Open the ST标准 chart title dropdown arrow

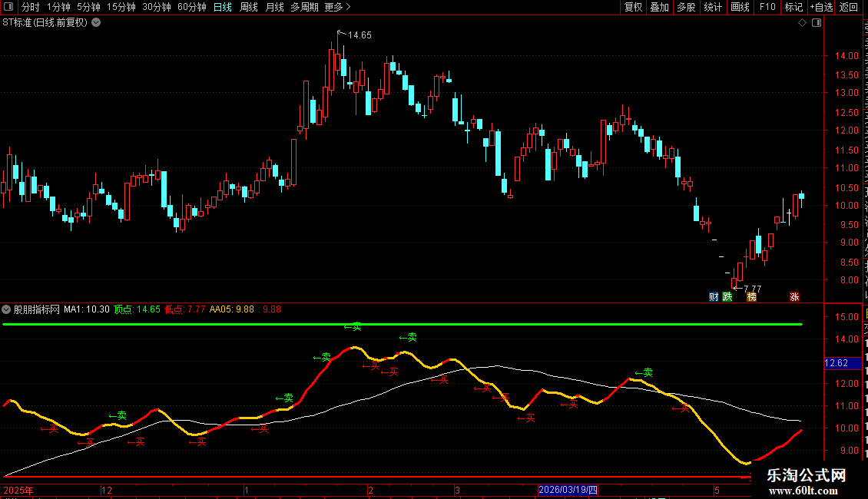tap(96, 23)
